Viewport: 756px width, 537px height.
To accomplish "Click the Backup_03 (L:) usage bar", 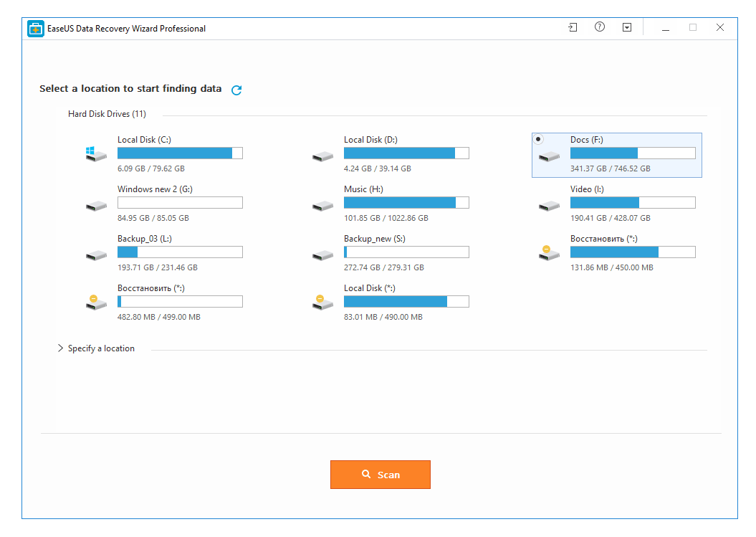I will tap(180, 252).
